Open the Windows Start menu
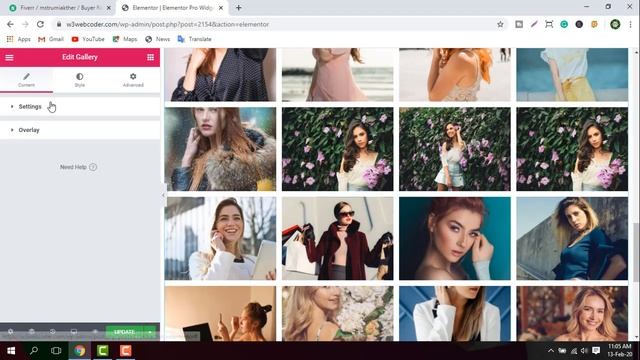Viewport: 640px width, 360px height. [11, 351]
